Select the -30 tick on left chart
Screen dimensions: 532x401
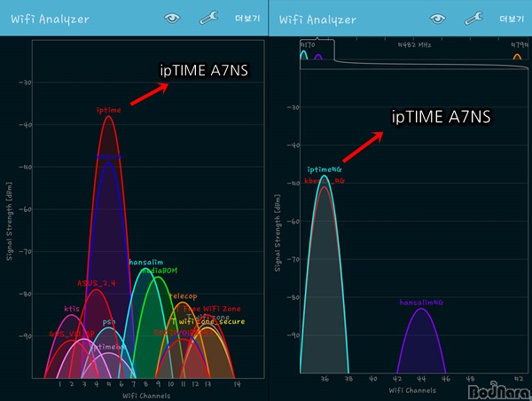coord(25,83)
